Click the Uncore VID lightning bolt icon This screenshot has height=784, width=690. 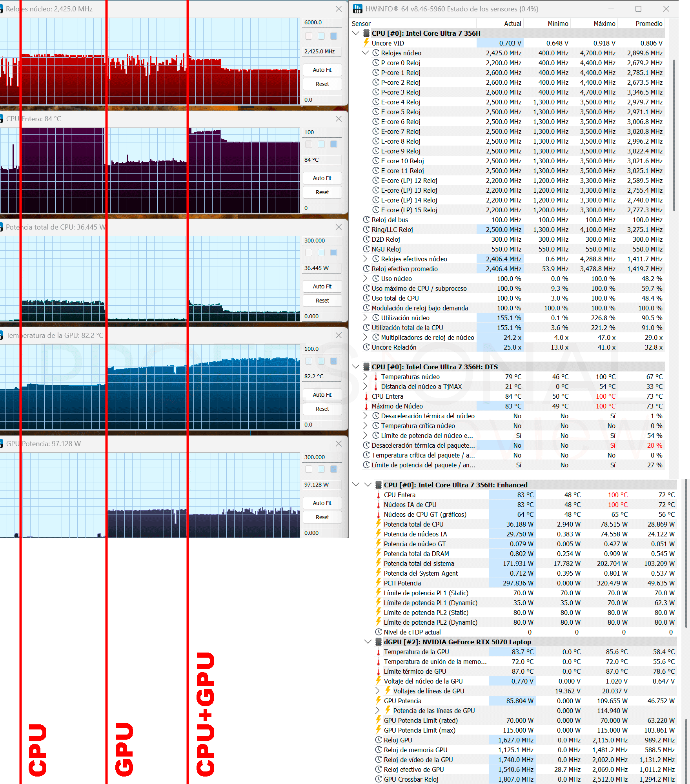[366, 43]
